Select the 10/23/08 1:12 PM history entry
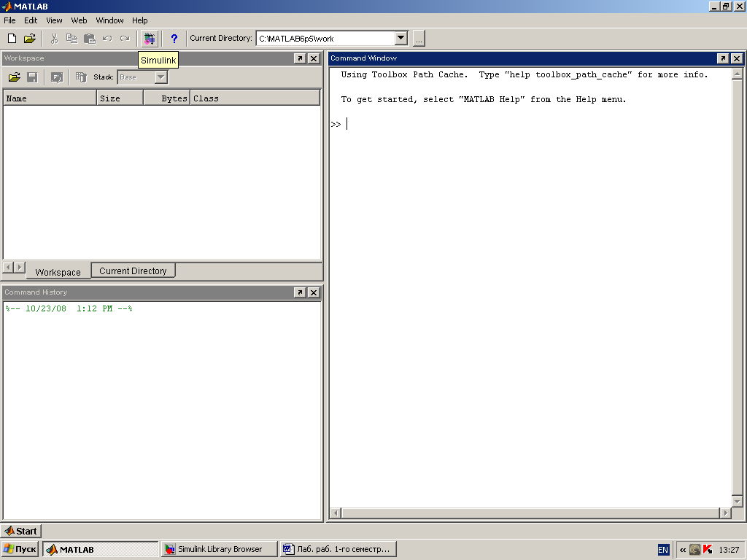747x560 pixels. point(69,308)
